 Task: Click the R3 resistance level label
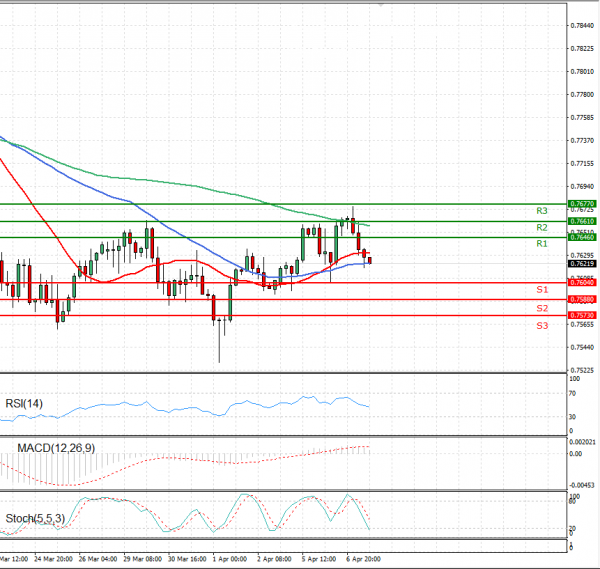tap(541, 211)
